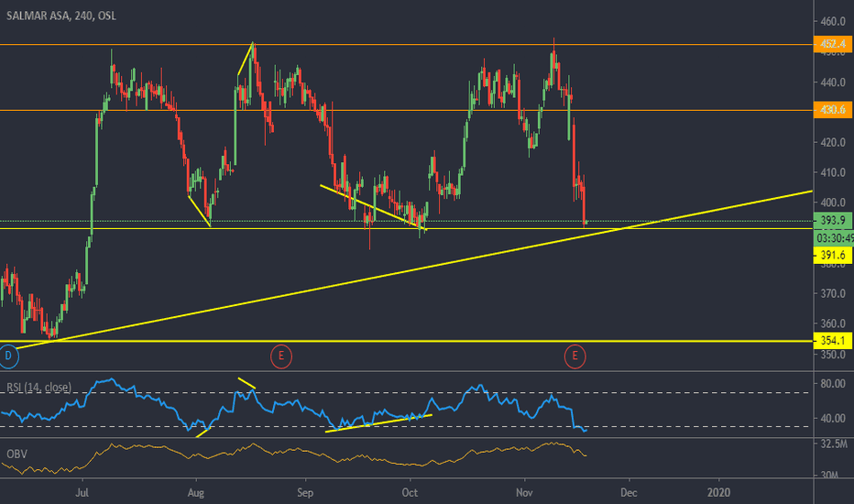The height and width of the screenshot is (504, 854).
Task: Click the red E earnings marker near November
Action: click(x=575, y=356)
